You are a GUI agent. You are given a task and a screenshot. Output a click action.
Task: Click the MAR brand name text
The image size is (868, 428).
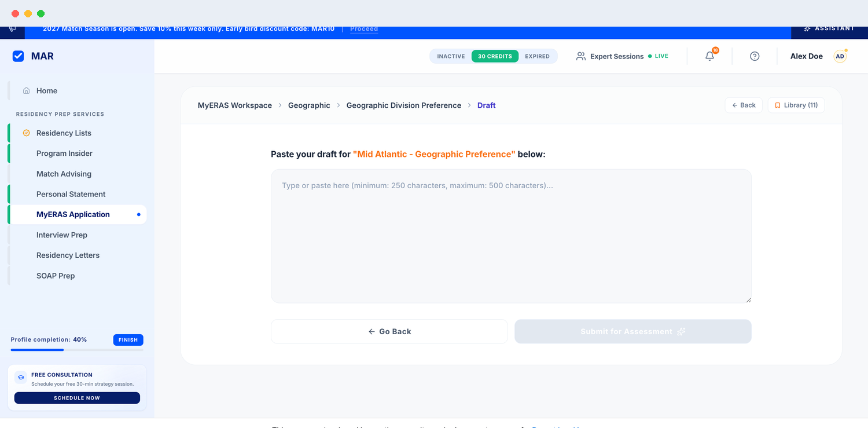(x=42, y=56)
